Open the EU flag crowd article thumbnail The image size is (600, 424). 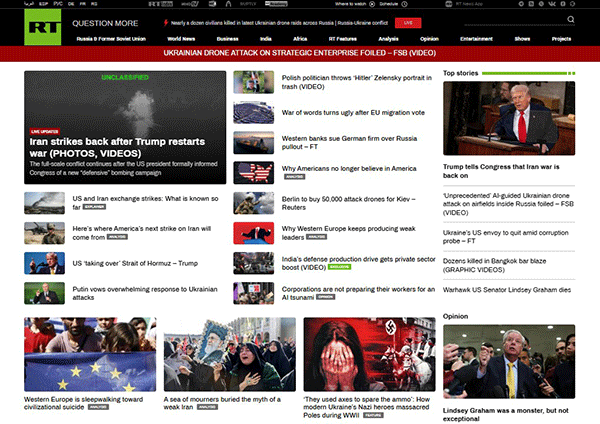click(90, 354)
